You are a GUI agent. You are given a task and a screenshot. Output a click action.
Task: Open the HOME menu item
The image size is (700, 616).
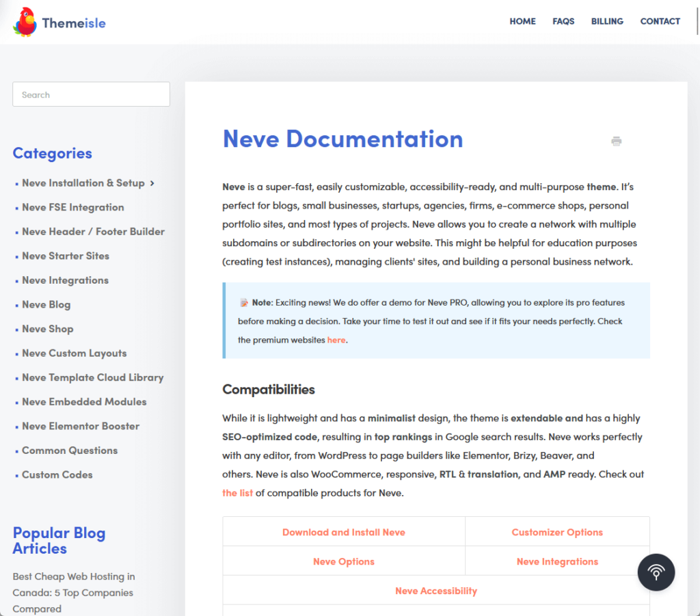pos(522,21)
